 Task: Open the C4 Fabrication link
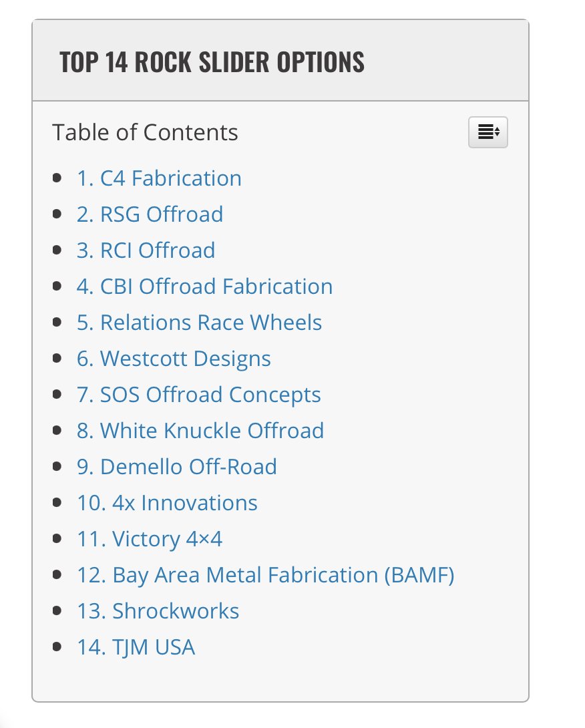coord(159,178)
